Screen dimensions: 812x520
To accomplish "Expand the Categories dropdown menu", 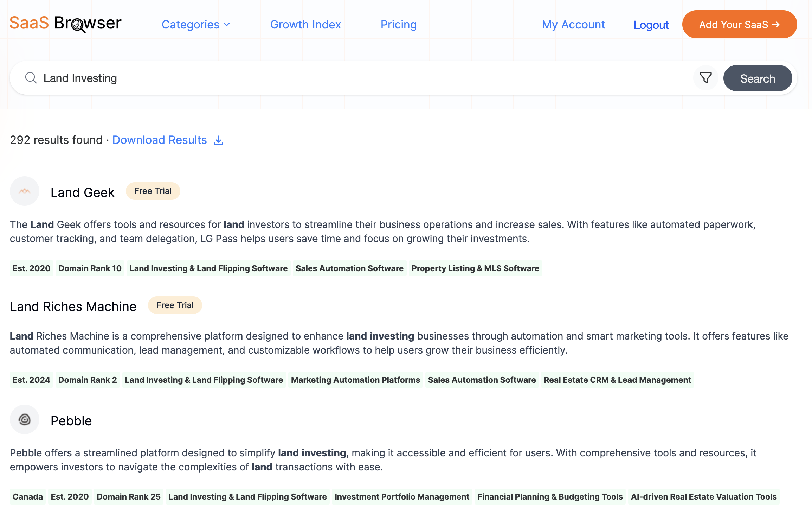I will pos(196,25).
